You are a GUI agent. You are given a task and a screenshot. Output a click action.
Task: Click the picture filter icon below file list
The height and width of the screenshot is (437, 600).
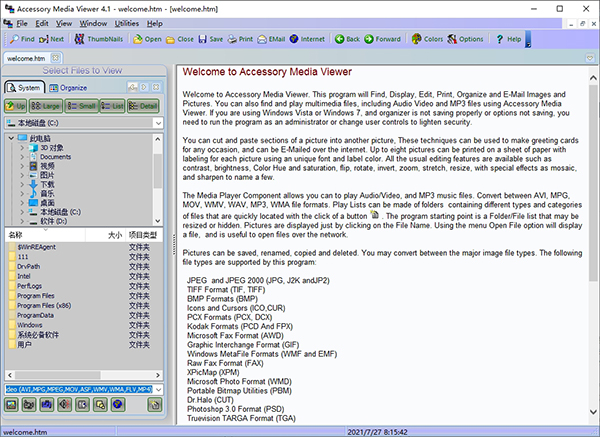(11, 404)
